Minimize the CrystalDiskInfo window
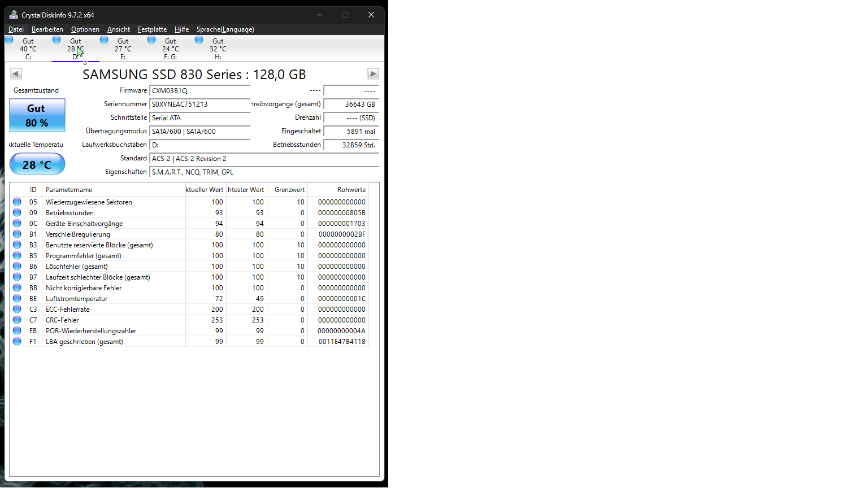Screen dimensions: 868x488 [x=320, y=15]
